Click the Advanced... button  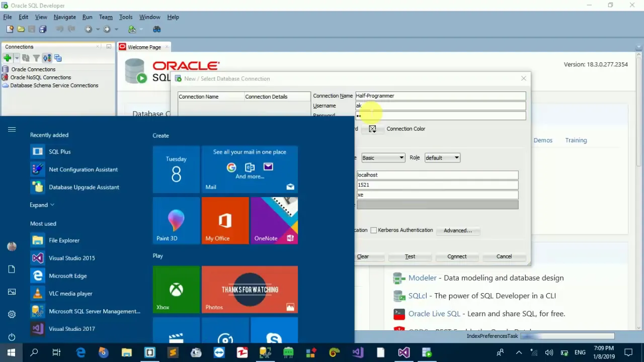point(457,230)
